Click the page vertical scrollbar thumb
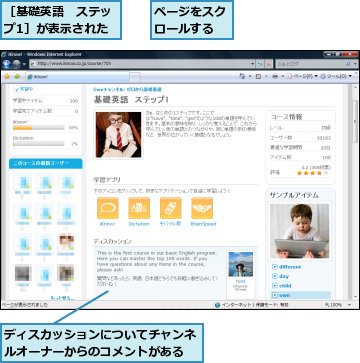The image size is (360, 363). [x=355, y=120]
